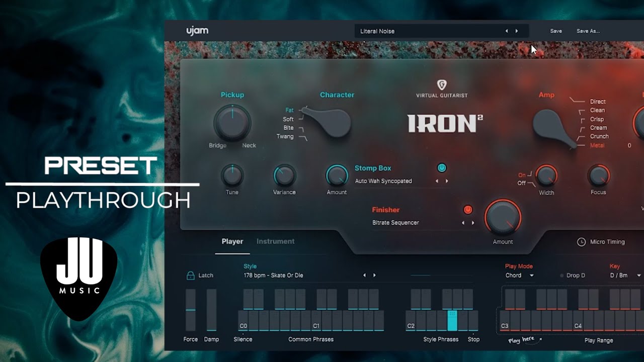
Task: Select Bite character
Action: 289,128
